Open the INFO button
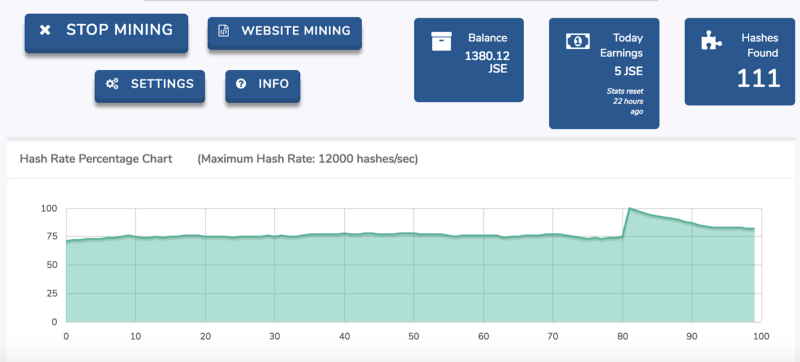The image size is (800, 362). click(x=263, y=86)
